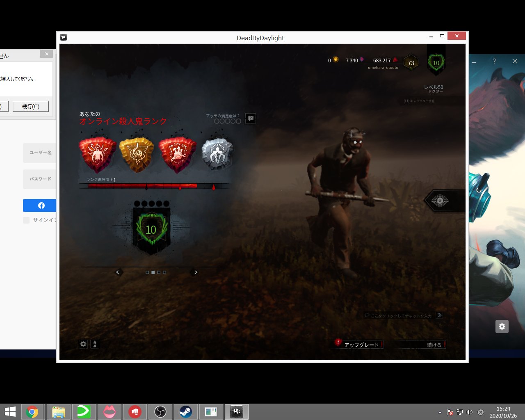Click the 683 217 bloodpoints value
The width and height of the screenshot is (525, 420).
tap(382, 60)
